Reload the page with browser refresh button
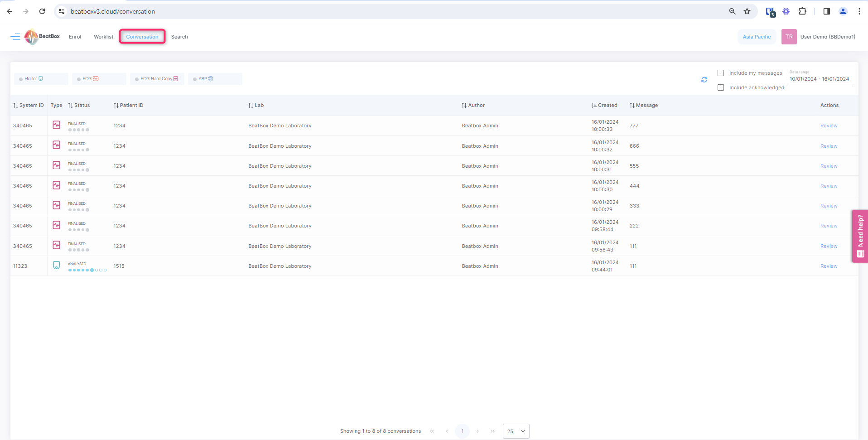Image resolution: width=868 pixels, height=440 pixels. (42, 11)
